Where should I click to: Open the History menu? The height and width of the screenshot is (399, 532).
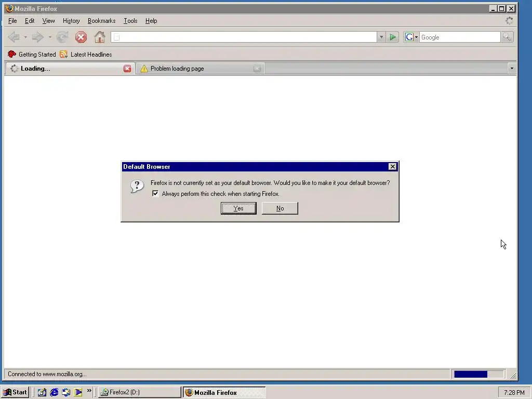(71, 21)
